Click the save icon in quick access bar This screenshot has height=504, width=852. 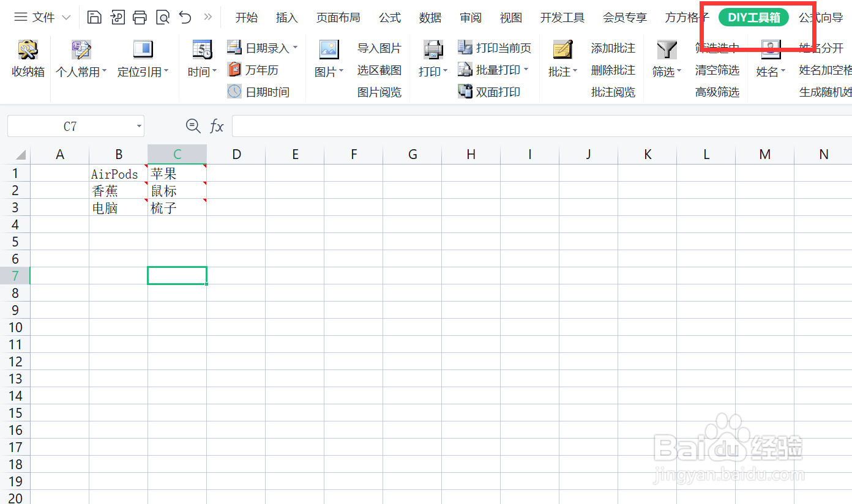[x=94, y=17]
